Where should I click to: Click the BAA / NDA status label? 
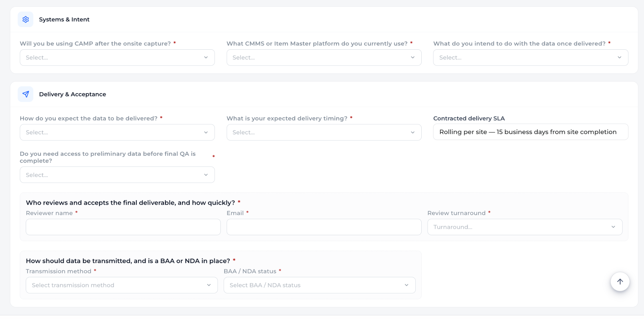pyautogui.click(x=250, y=271)
